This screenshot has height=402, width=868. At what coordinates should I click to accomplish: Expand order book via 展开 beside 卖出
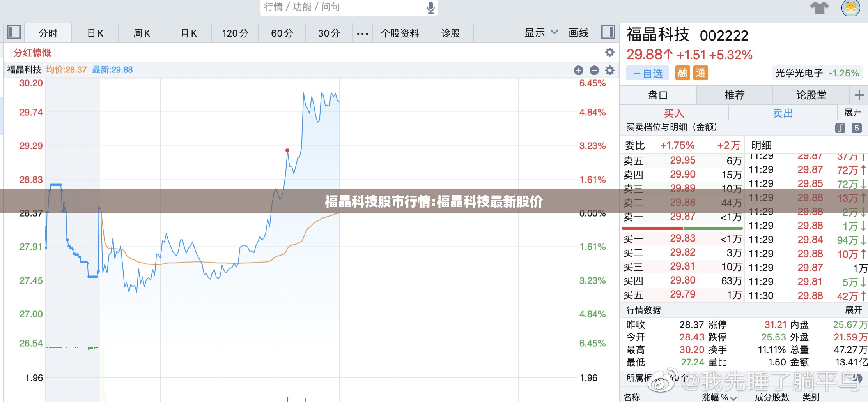[x=853, y=113]
